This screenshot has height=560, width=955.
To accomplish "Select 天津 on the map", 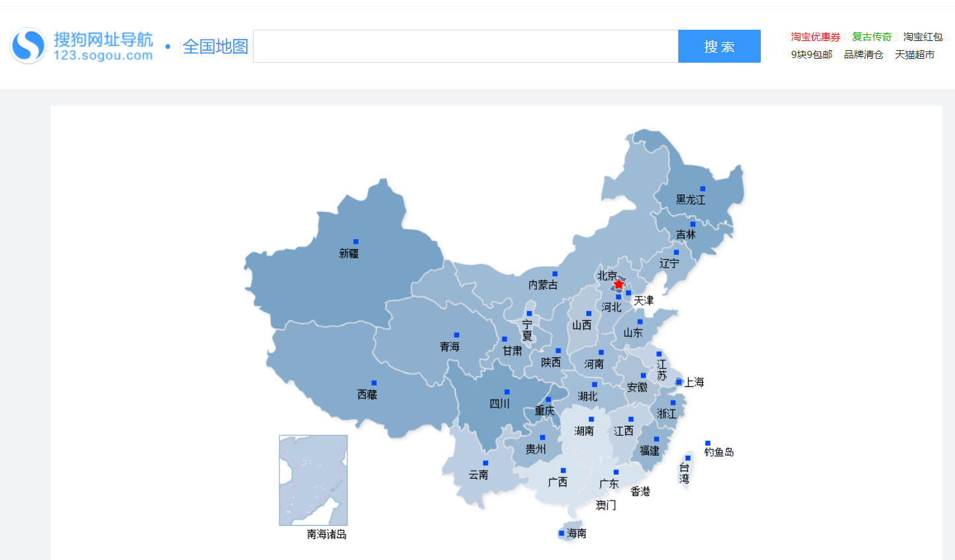I will coord(644,301).
